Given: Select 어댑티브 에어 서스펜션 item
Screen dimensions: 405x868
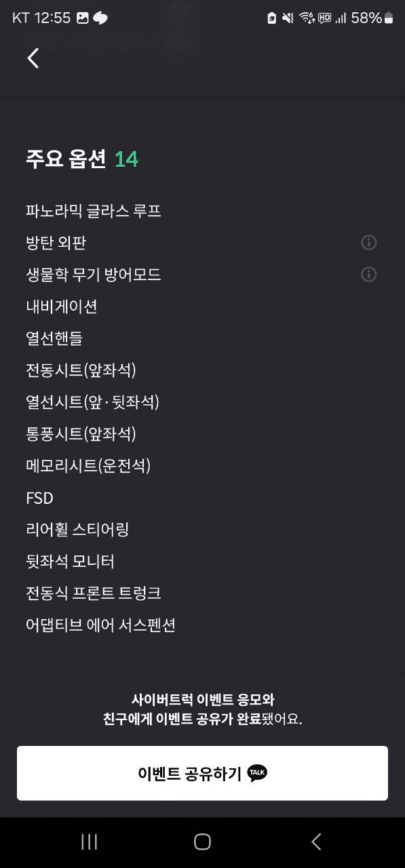Looking at the screenshot, I should click(100, 625).
